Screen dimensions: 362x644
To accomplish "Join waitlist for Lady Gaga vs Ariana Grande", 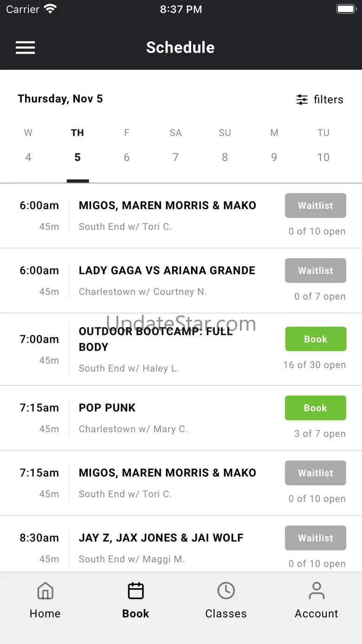I will coord(316,270).
